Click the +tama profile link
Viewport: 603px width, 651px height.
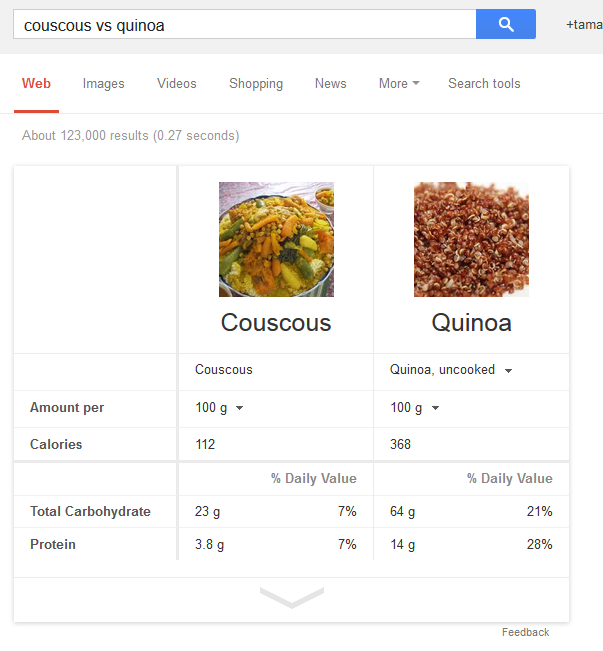pos(583,24)
